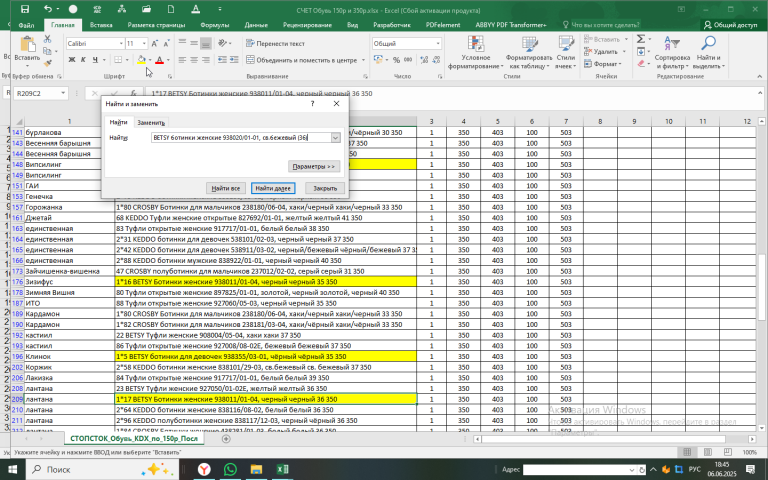This screenshot has height=480, width=768.
Task: Click Find Next (Найти далее) button
Action: pos(272,187)
